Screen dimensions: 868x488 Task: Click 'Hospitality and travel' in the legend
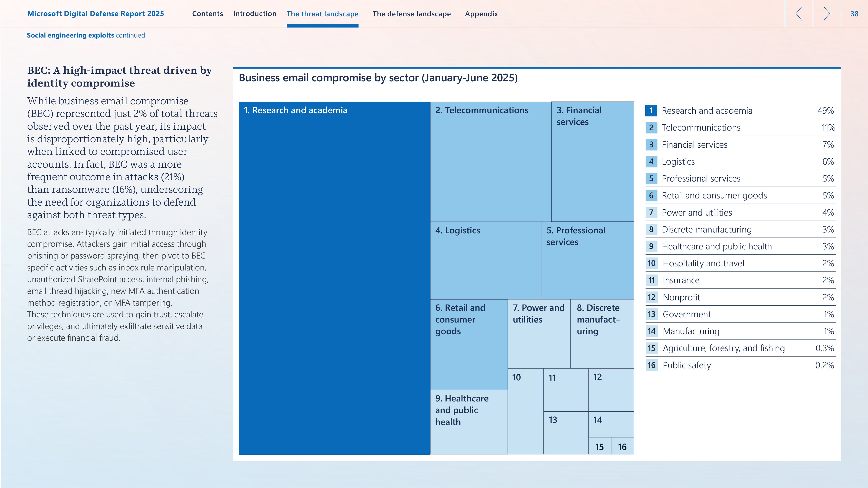(x=703, y=263)
